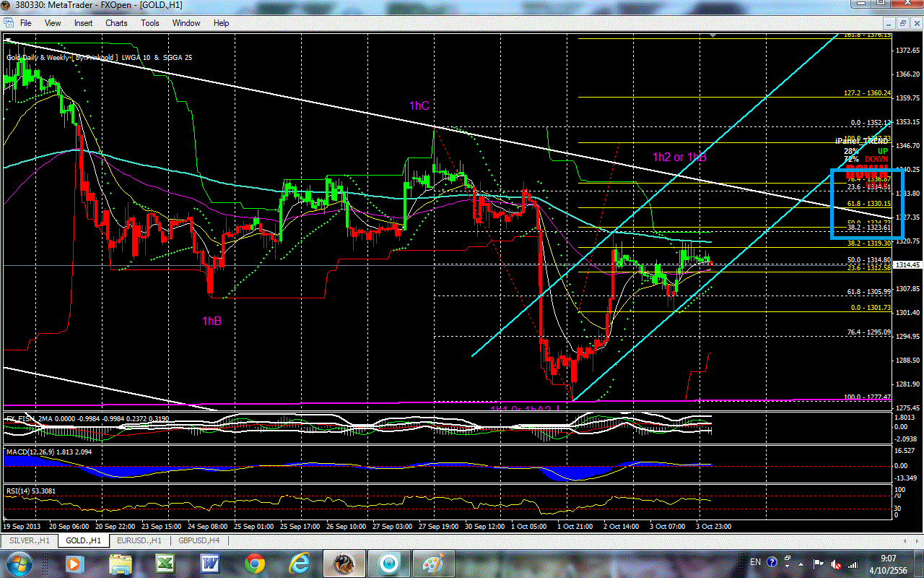Show hidden system tray icons

(801, 562)
